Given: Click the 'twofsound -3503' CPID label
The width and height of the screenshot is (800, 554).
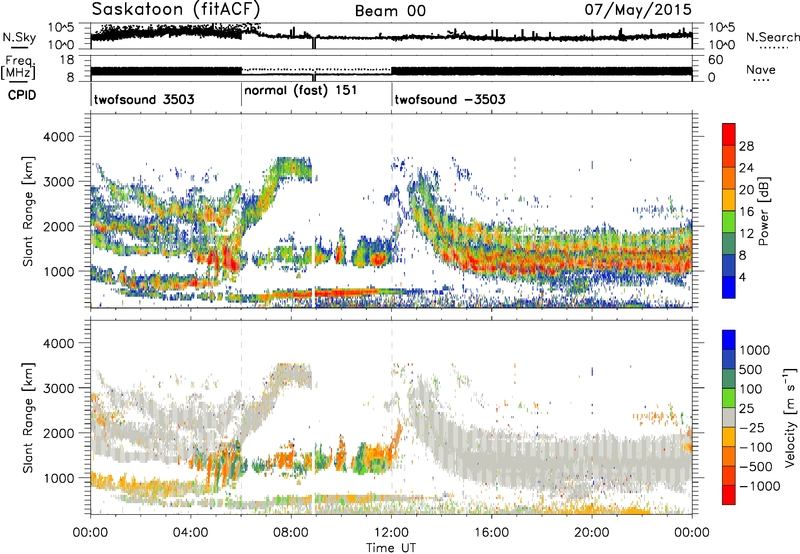Looking at the screenshot, I should (x=450, y=99).
